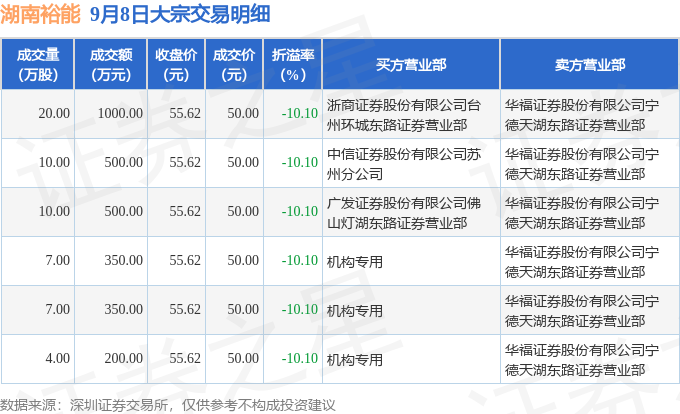The width and height of the screenshot is (680, 414).
Task: Select first-row 华福证券 宁德天湖东路 seller cell
Action: coord(590,114)
